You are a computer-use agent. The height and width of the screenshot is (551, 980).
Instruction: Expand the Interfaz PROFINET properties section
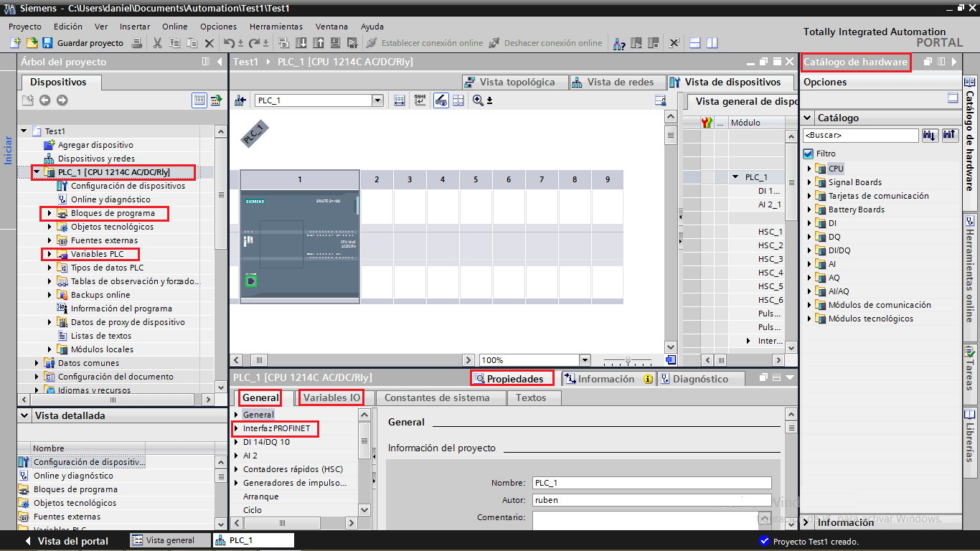tap(237, 428)
